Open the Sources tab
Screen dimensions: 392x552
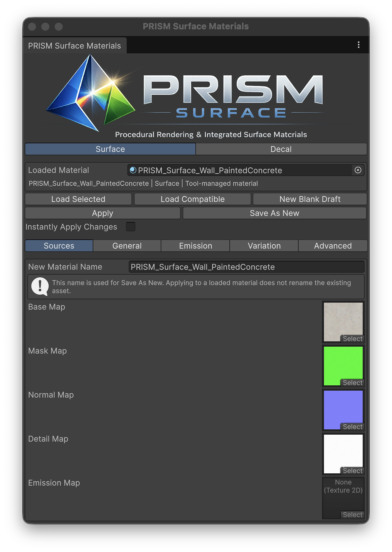pyautogui.click(x=59, y=246)
